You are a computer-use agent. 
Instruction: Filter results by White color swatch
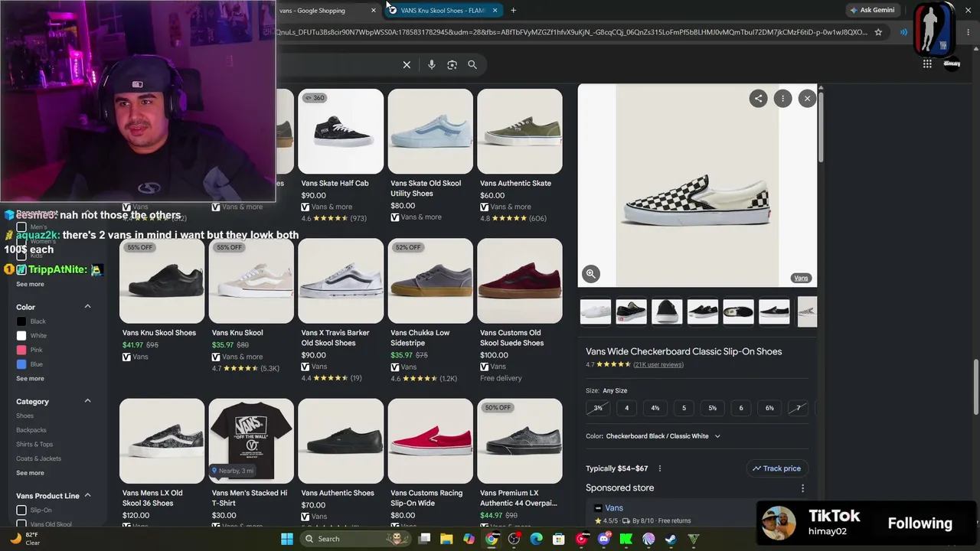[21, 336]
